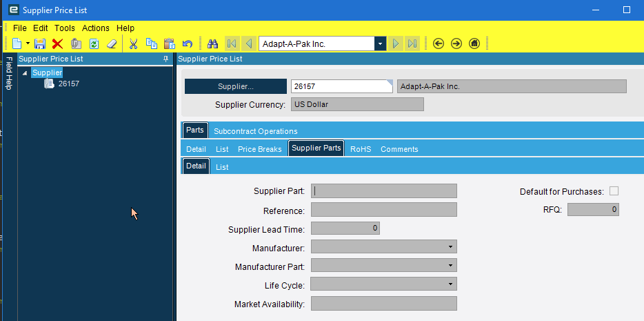Open the Life Cycle dropdown

450,284
